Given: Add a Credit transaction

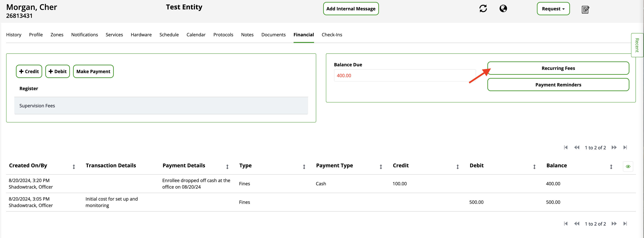Looking at the screenshot, I should [x=29, y=71].
